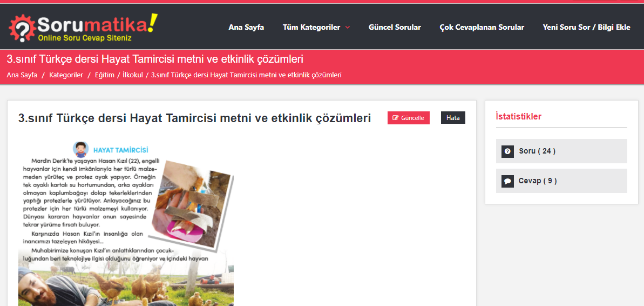Click the last breadcrumb for Hayat Tamircisi page
This screenshot has height=306, width=644.
(246, 75)
